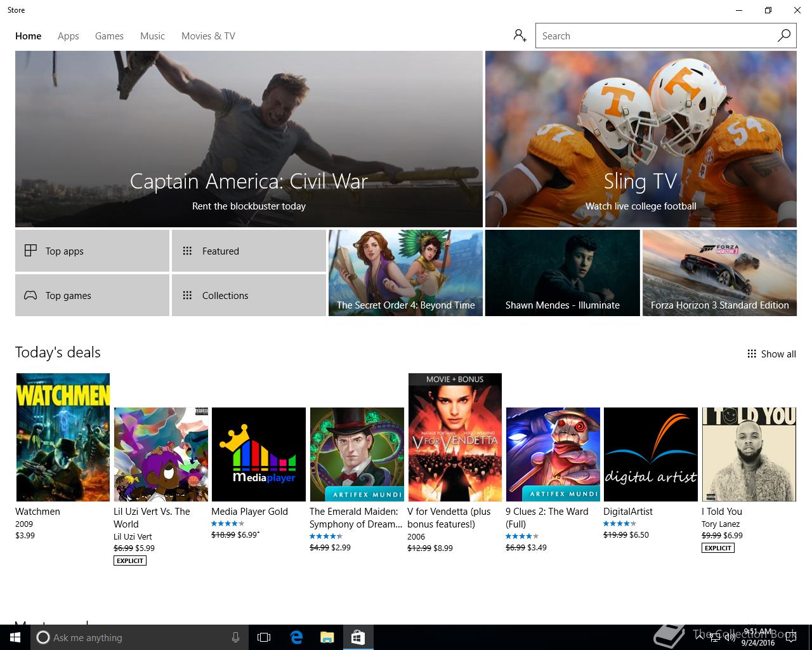The image size is (812, 650).
Task: Click the Cortana microphone icon
Action: click(235, 637)
